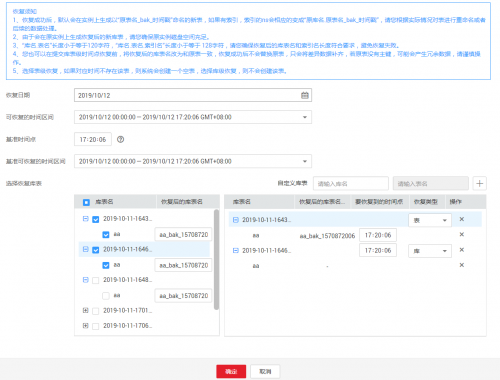Click the baseline time point field 17:20:06
The image size is (500, 380).
(93, 139)
